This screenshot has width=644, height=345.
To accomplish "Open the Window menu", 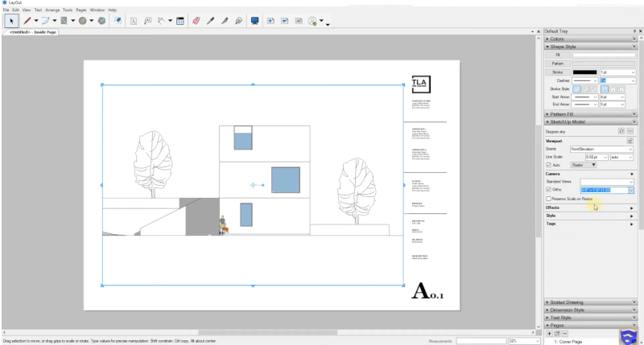I will pos(97,10).
